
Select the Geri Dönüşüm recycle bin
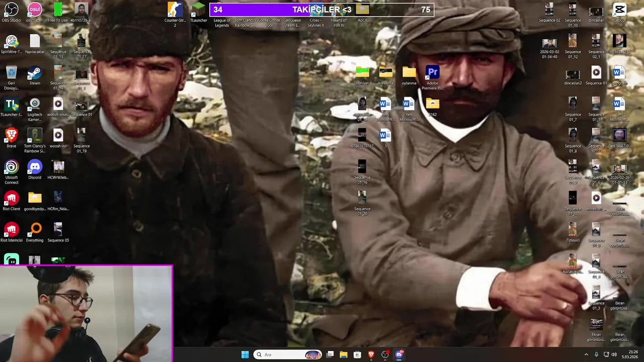click(x=11, y=78)
